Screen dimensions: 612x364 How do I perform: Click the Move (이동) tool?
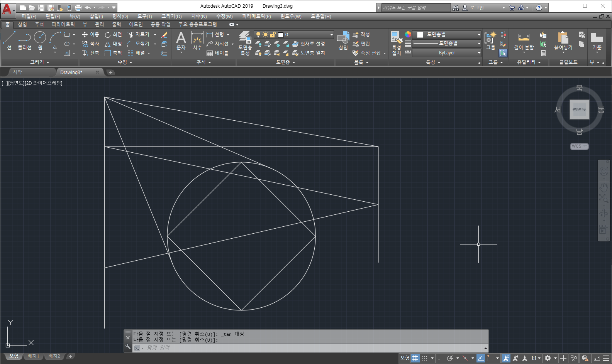pyautogui.click(x=90, y=34)
